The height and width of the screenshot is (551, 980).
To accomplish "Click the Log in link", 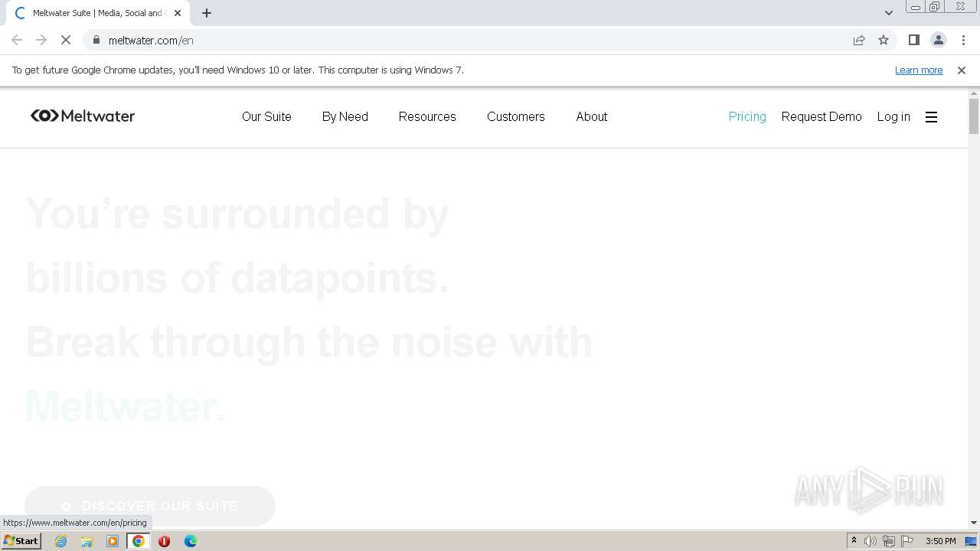I will point(893,116).
